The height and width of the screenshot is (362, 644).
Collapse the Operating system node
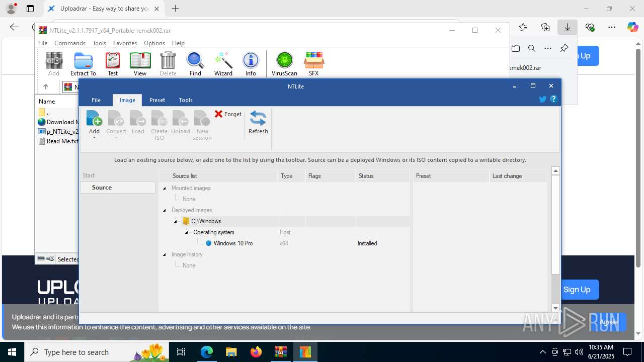(187, 232)
